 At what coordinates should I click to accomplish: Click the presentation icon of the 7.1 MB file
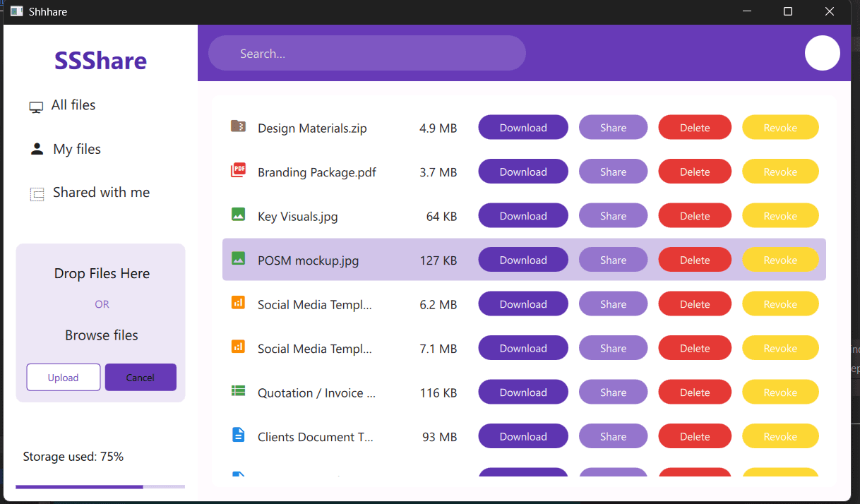pyautogui.click(x=238, y=347)
